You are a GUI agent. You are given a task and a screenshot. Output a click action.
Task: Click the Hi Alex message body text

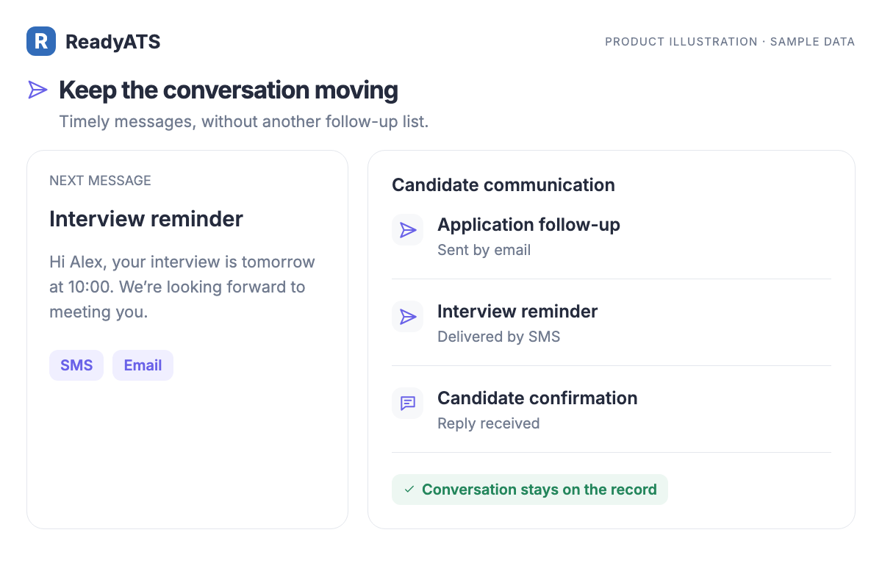pos(182,287)
